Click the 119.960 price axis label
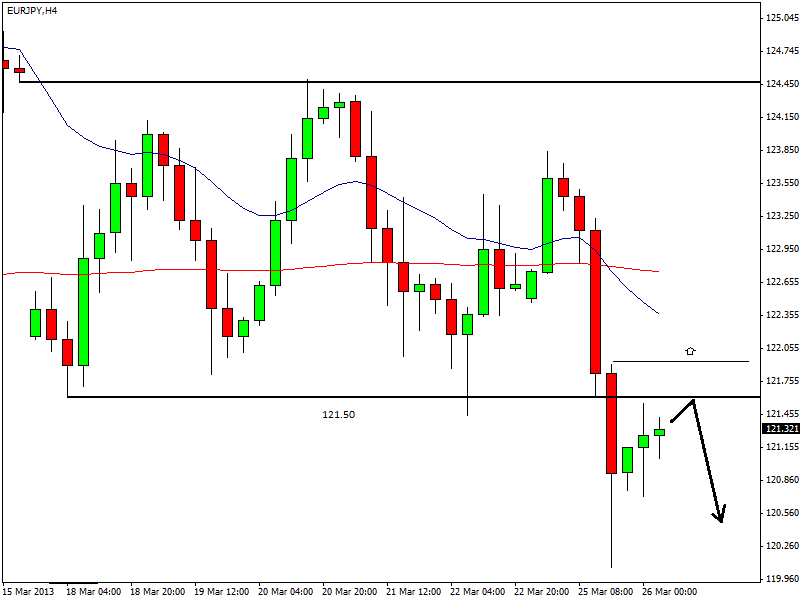 [x=781, y=579]
